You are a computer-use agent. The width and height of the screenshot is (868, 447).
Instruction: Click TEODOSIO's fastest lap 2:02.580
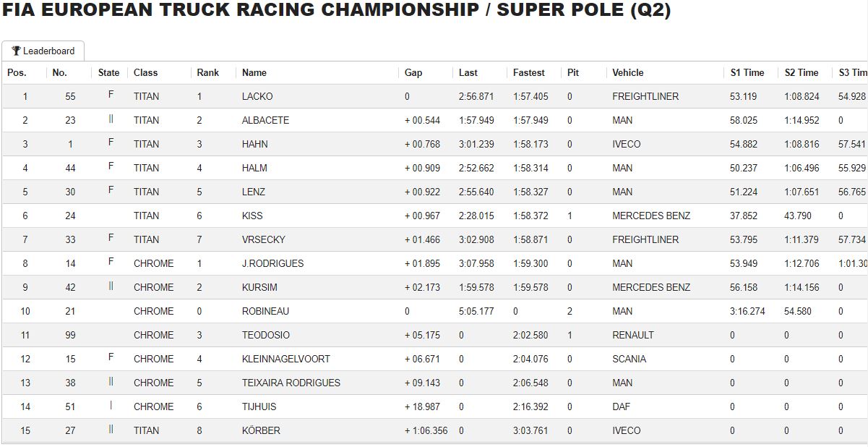point(530,335)
